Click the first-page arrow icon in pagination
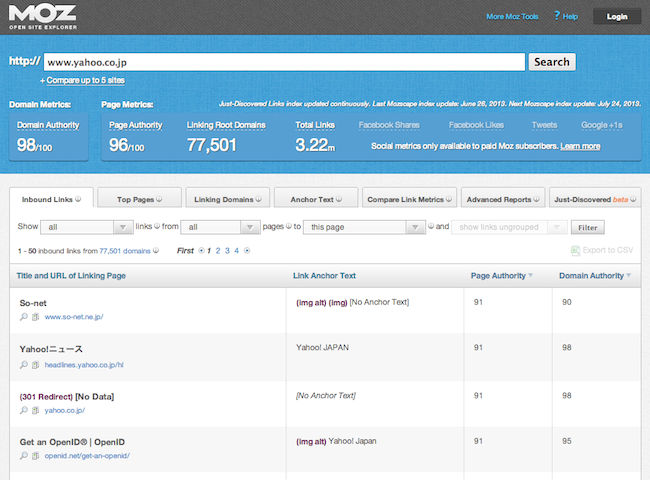Viewport: 650px width, 480px height. (201, 250)
